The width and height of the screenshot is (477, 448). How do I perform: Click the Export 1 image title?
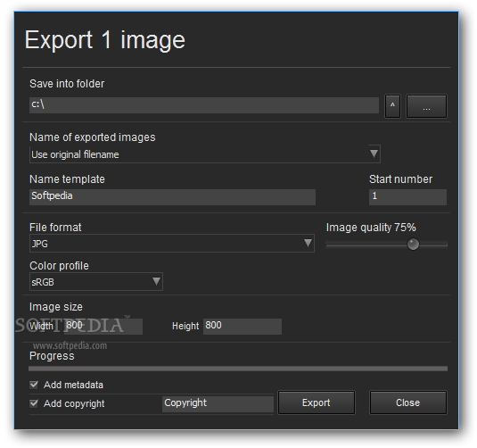pos(105,40)
